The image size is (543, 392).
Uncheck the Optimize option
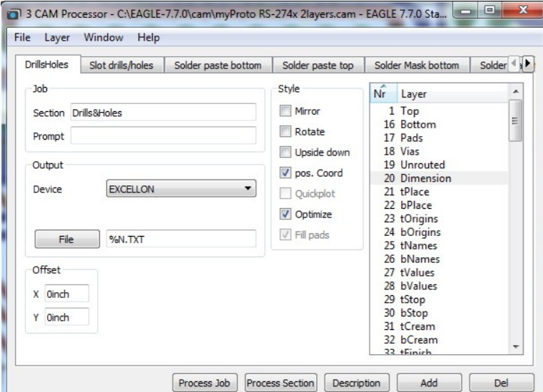point(285,214)
